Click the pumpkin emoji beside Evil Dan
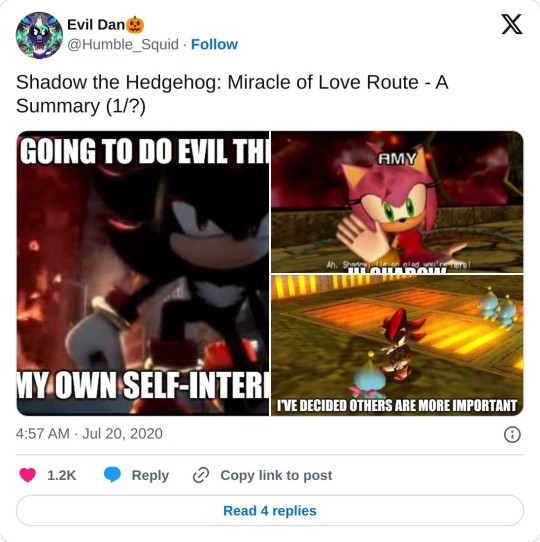Image resolution: width=540 pixels, height=542 pixels. coord(135,25)
